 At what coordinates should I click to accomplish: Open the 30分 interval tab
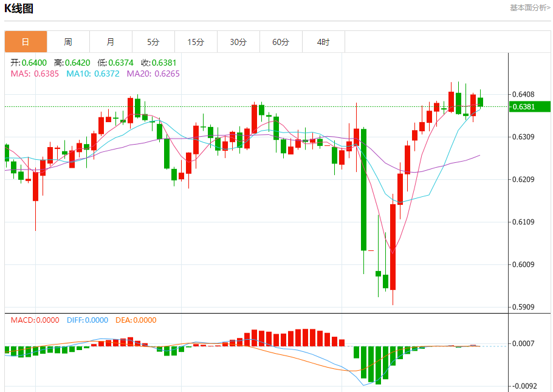click(238, 42)
